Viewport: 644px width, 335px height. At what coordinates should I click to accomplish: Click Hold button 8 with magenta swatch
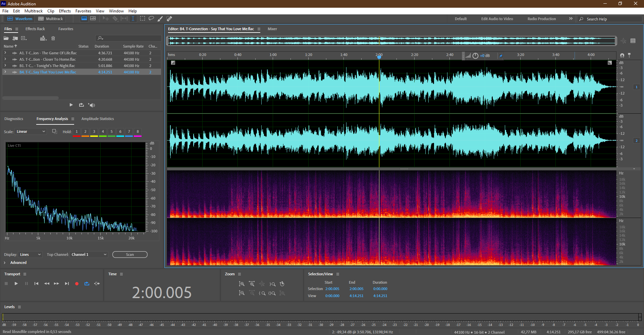[x=138, y=132]
